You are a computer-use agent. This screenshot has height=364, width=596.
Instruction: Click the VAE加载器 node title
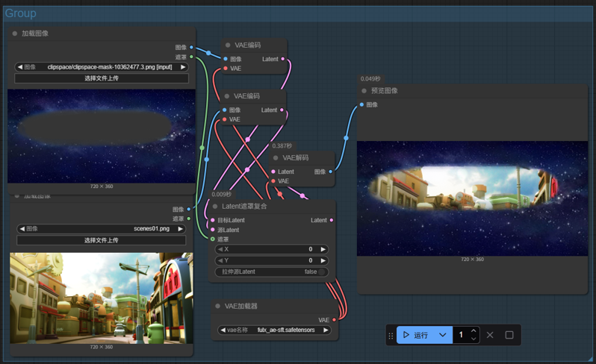(241, 306)
